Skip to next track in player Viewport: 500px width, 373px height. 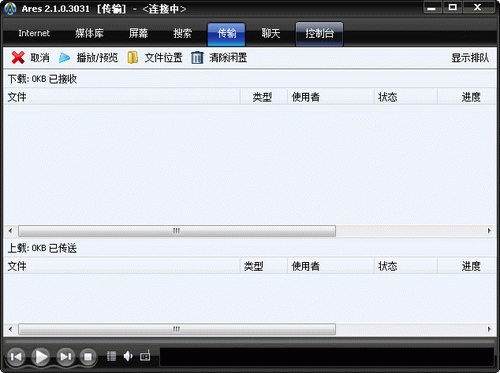(x=65, y=357)
